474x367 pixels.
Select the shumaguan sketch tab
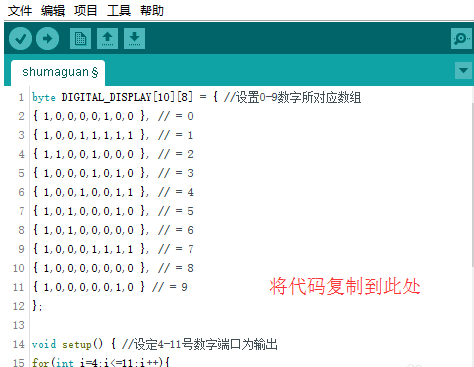pos(58,72)
